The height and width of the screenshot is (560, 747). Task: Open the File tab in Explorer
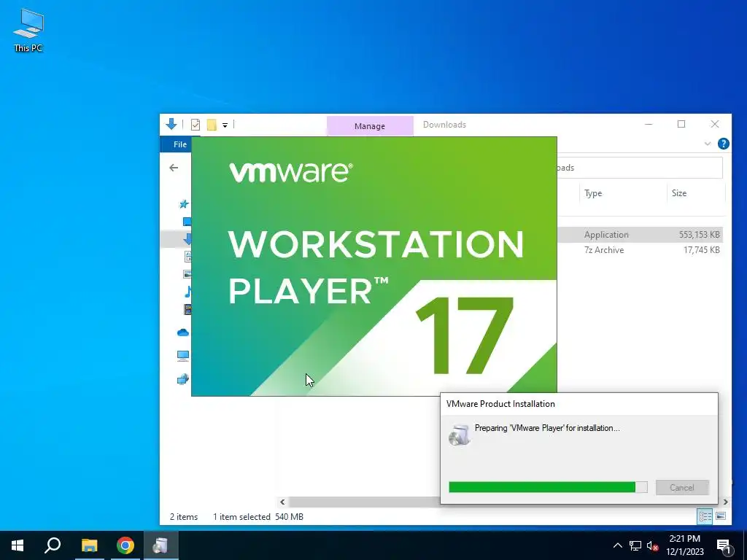tap(180, 144)
